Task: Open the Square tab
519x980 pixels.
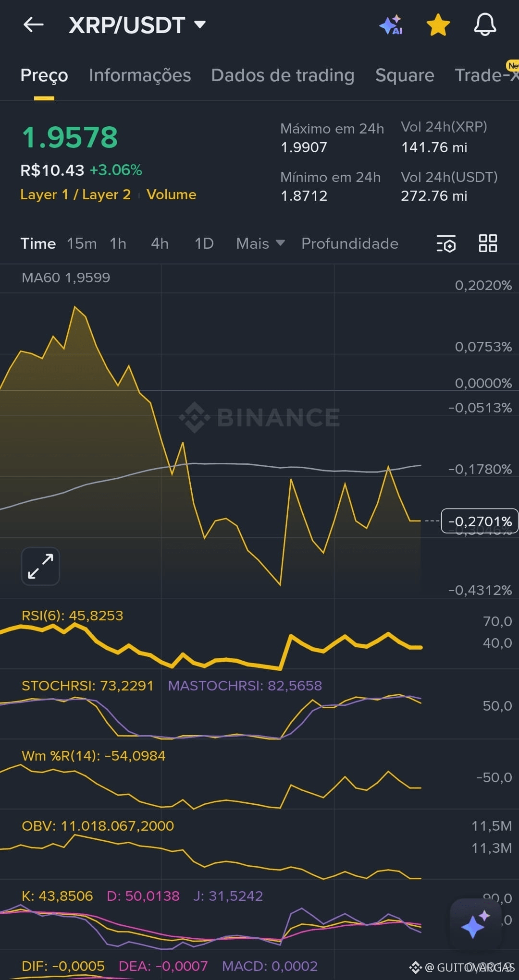Action: (x=405, y=75)
